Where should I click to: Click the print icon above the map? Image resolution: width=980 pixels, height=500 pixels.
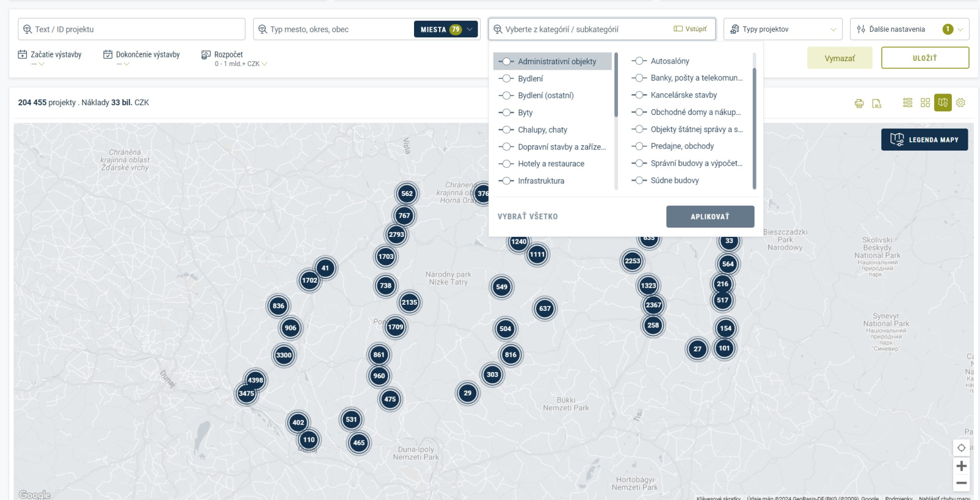(859, 103)
